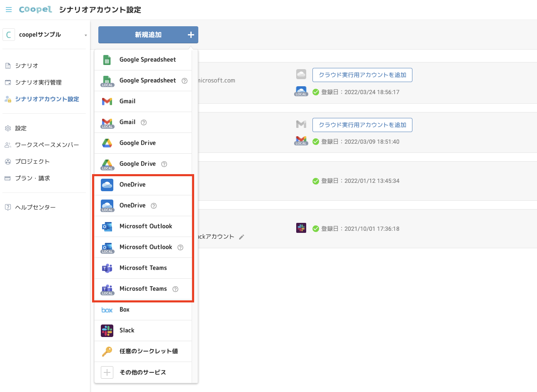Select 任意のシークレット値 option

[143, 351]
